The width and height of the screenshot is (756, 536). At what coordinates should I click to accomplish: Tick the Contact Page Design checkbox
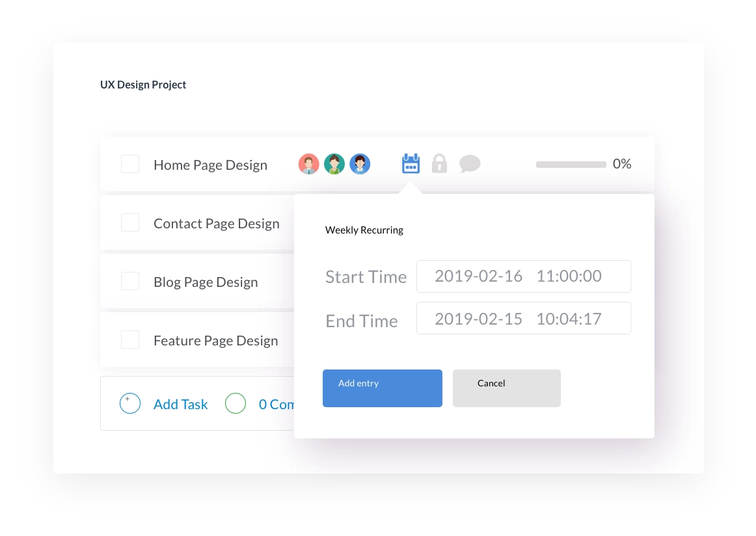[130, 222]
